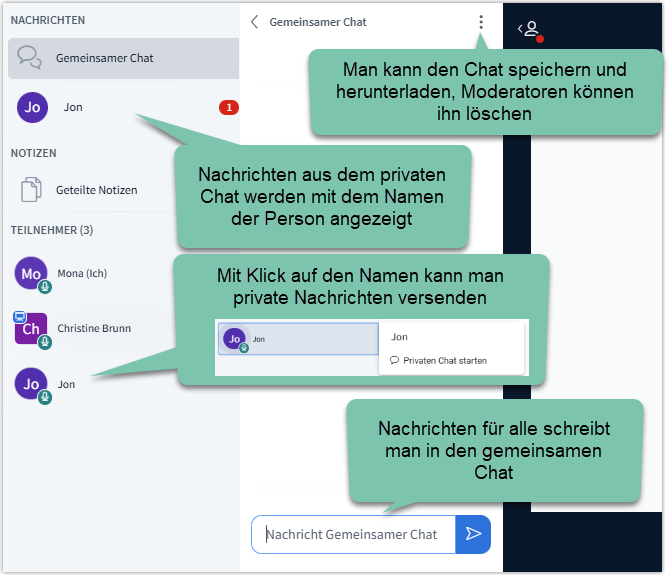Select Gemeinsamer Chat in the Nachrichten list
670x576 pixels.
click(x=105, y=58)
